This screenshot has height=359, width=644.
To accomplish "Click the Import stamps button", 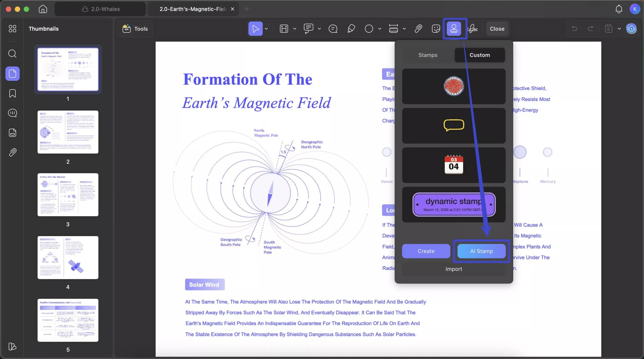I will click(x=454, y=269).
